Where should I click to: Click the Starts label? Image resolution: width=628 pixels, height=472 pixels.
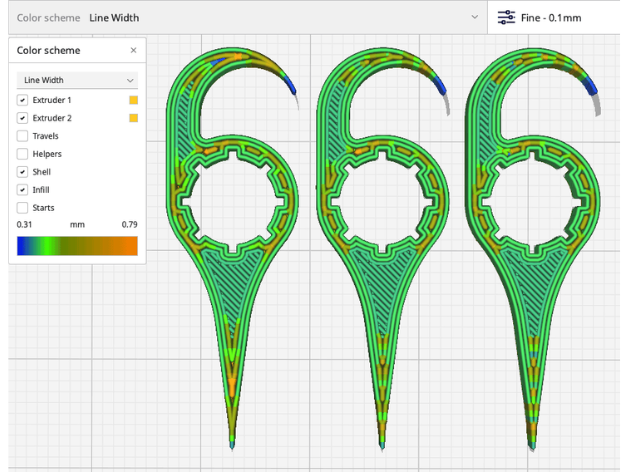[x=43, y=208]
